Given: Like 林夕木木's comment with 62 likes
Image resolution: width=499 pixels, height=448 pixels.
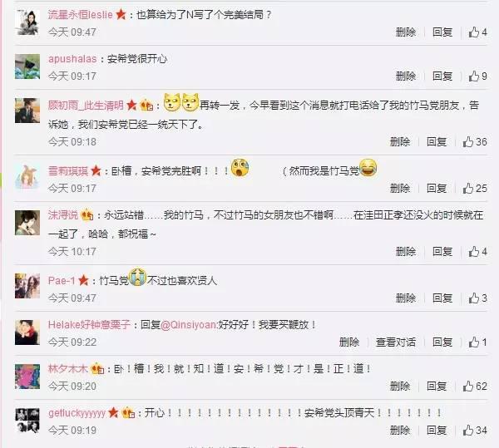Looking at the screenshot, I should click(475, 386).
